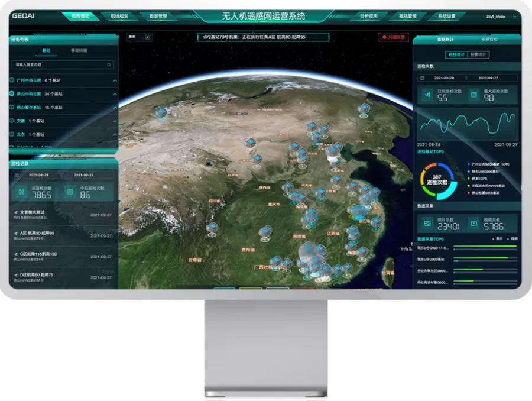Click the red 问题告警 alert button
This screenshot has height=401, width=532.
(394, 37)
